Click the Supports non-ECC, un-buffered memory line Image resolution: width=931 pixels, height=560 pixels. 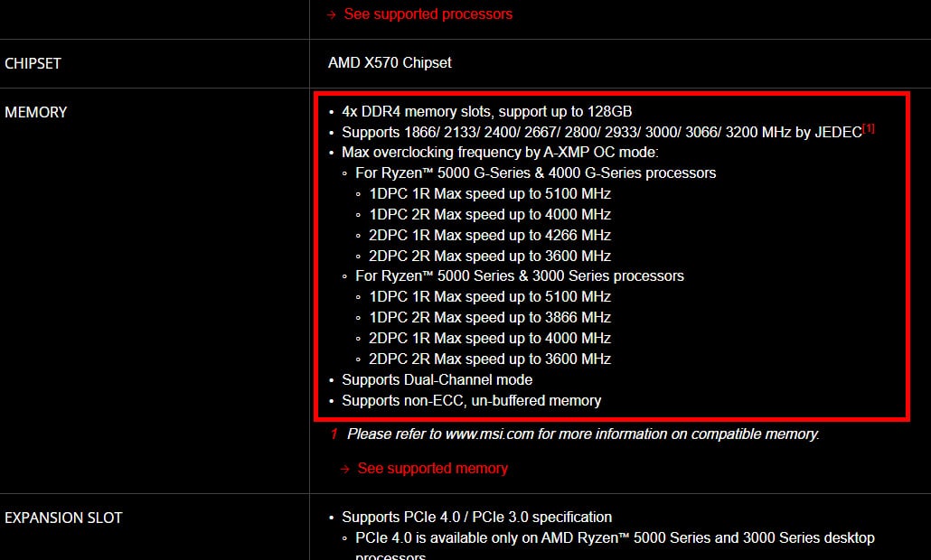(x=472, y=400)
